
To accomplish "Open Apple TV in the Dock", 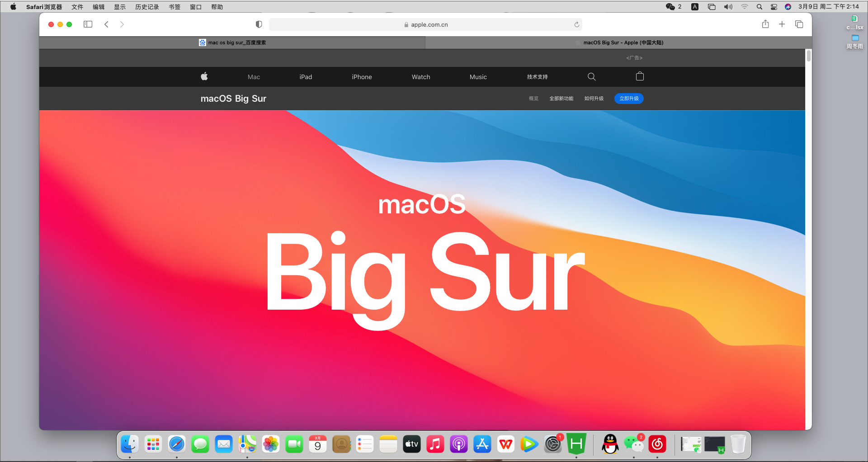I will pos(412,444).
